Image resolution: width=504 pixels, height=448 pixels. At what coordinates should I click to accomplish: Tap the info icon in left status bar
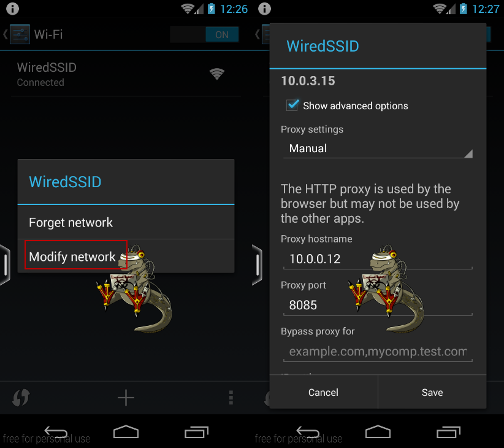12,9
